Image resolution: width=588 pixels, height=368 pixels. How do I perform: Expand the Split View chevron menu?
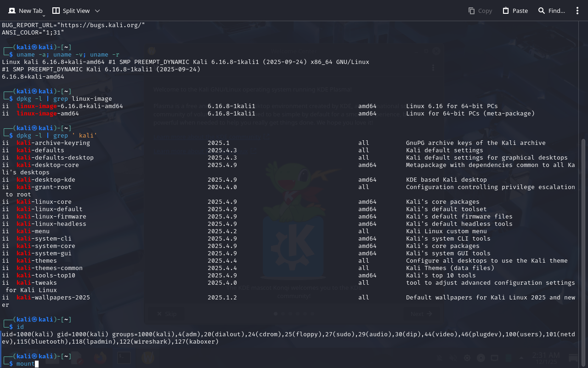pyautogui.click(x=97, y=11)
